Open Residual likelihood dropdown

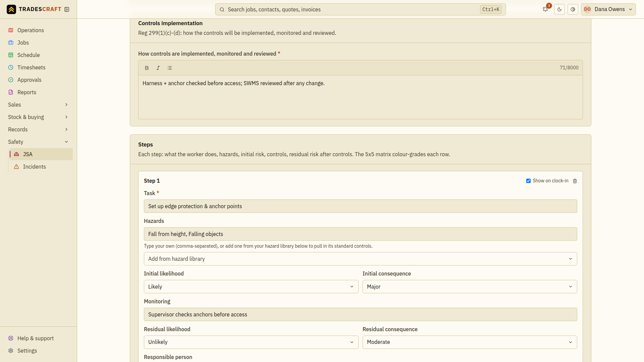point(251,342)
